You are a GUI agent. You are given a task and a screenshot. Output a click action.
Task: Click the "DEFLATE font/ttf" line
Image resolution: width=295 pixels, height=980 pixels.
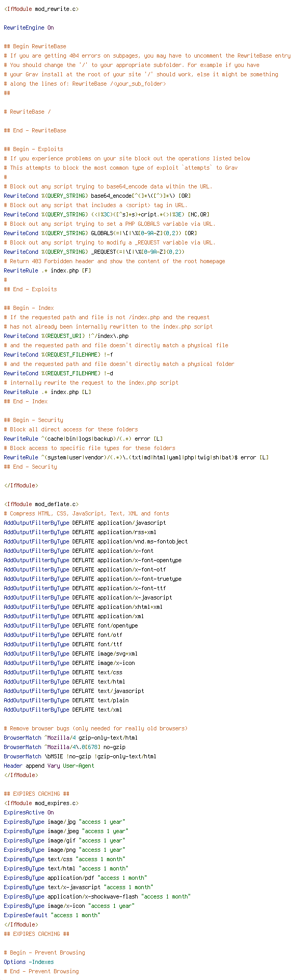(x=63, y=644)
